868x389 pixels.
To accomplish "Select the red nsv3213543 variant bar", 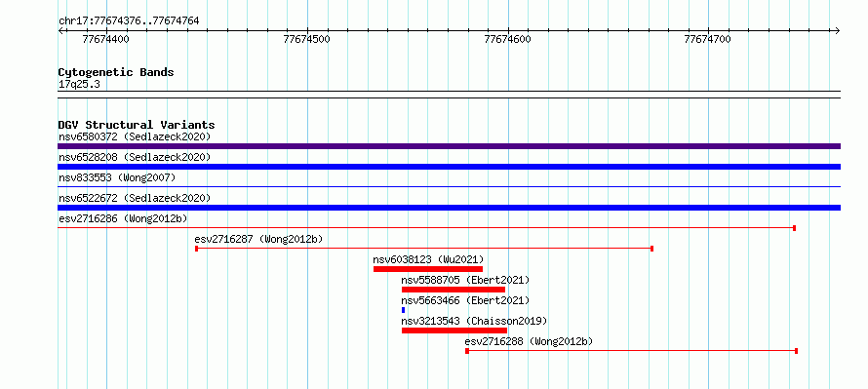I will click(x=454, y=331).
